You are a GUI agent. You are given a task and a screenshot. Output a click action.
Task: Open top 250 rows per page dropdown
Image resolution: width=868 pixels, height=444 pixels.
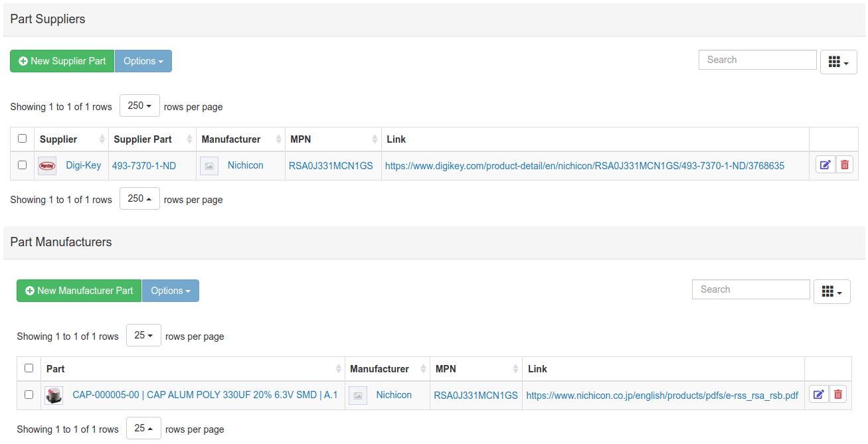click(139, 106)
